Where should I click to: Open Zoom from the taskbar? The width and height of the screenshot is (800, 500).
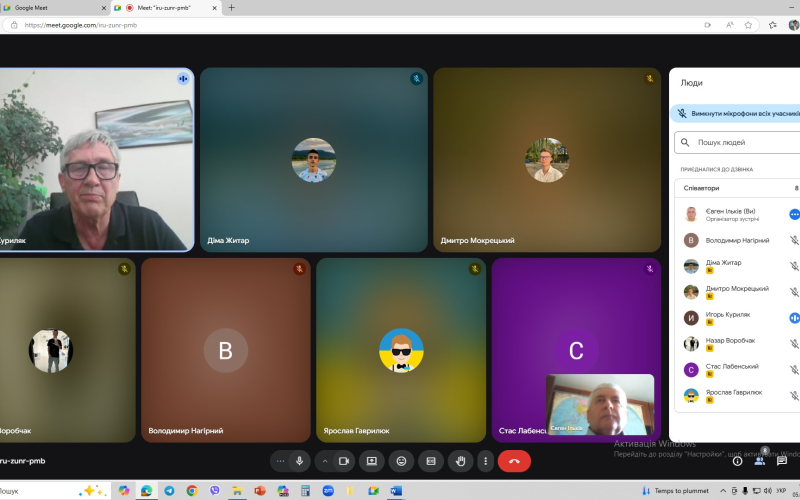pyautogui.click(x=328, y=491)
